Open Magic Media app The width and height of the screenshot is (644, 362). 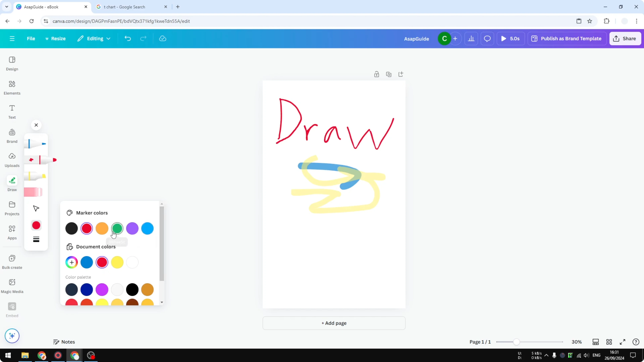[12, 286]
